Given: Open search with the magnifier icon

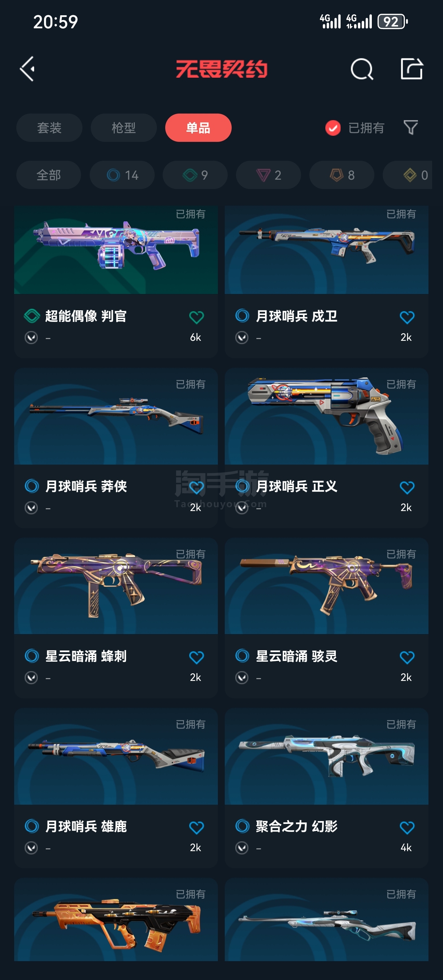Looking at the screenshot, I should pyautogui.click(x=362, y=69).
